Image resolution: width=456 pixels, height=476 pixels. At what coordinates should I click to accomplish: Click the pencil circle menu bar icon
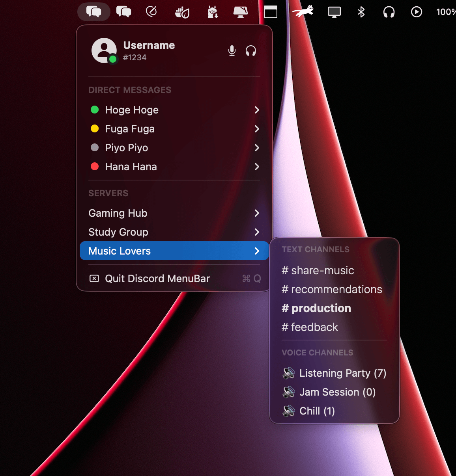pyautogui.click(x=151, y=12)
